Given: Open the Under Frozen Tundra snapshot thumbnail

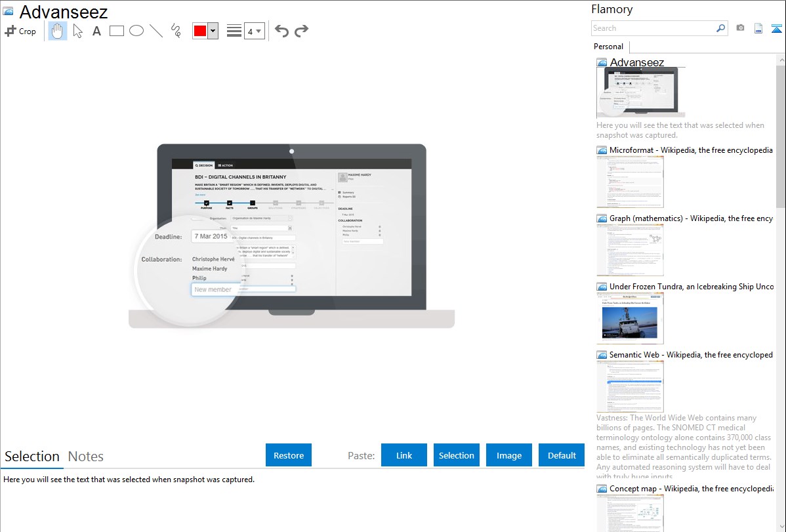Looking at the screenshot, I should pyautogui.click(x=630, y=318).
